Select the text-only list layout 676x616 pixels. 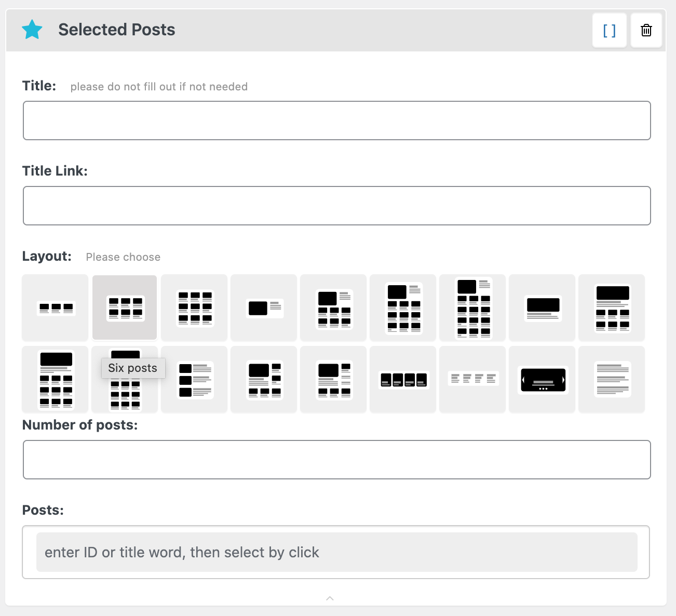(611, 380)
